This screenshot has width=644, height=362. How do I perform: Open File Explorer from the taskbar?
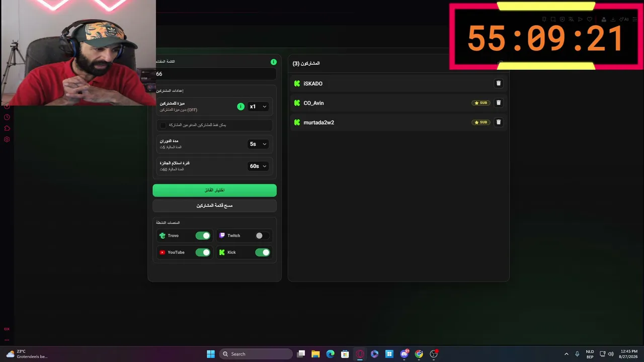pyautogui.click(x=315, y=354)
